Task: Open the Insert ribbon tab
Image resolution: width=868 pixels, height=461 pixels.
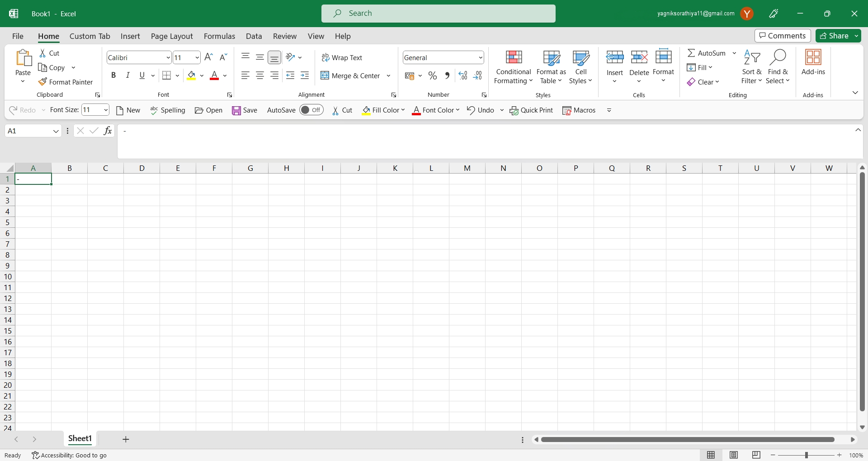Action: tap(130, 36)
